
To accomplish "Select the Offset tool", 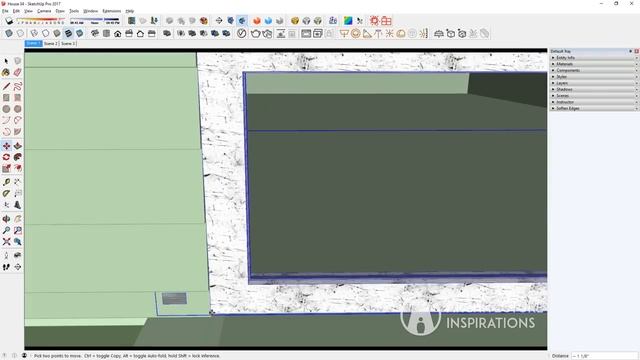I will click(x=18, y=168).
